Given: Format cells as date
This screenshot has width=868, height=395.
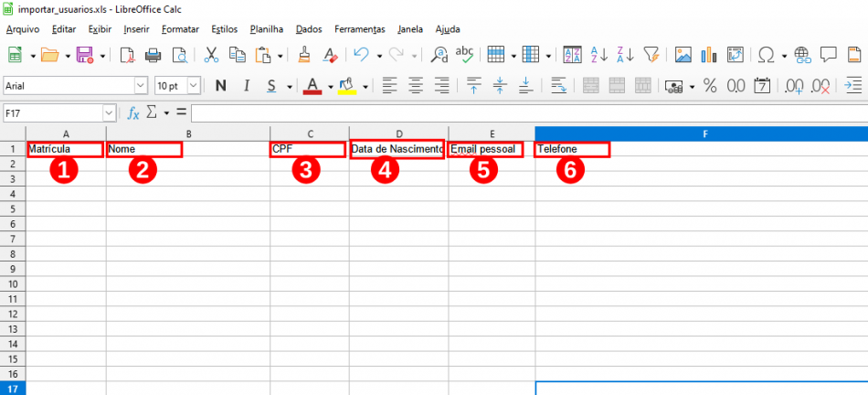Looking at the screenshot, I should [x=763, y=86].
